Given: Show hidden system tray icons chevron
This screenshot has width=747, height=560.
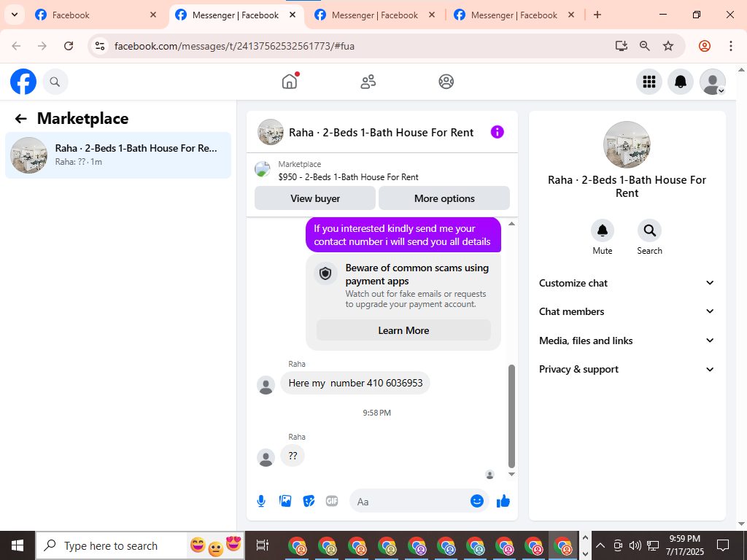Looking at the screenshot, I should click(x=600, y=545).
